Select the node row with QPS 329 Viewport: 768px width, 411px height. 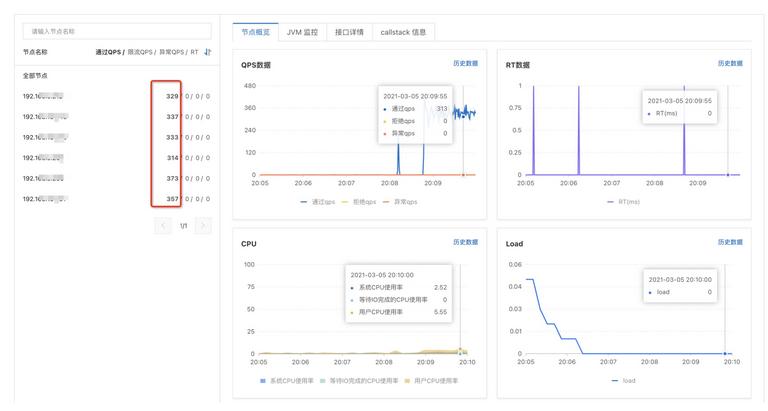[117, 97]
